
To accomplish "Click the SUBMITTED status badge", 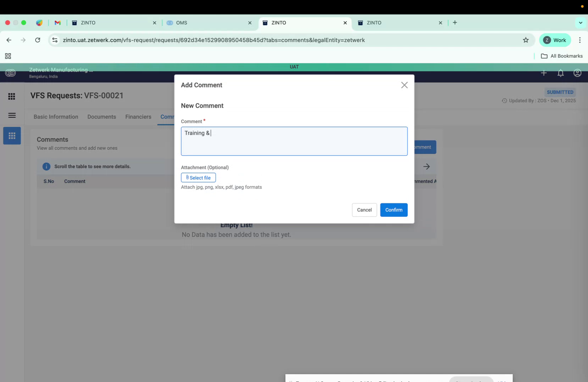I will point(560,92).
